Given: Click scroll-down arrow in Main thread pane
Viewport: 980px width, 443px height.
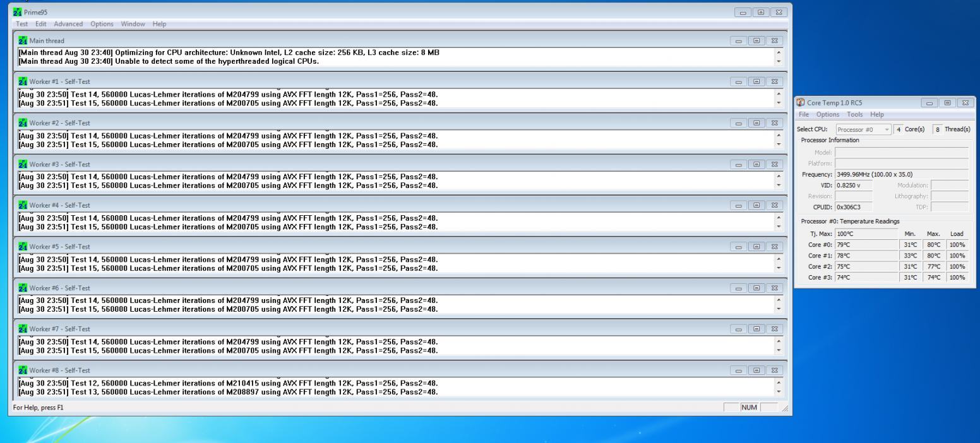Looking at the screenshot, I should (x=778, y=61).
